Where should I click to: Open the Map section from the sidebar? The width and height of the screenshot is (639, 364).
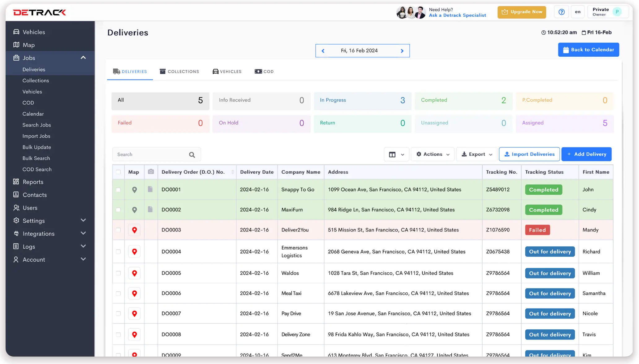point(28,45)
